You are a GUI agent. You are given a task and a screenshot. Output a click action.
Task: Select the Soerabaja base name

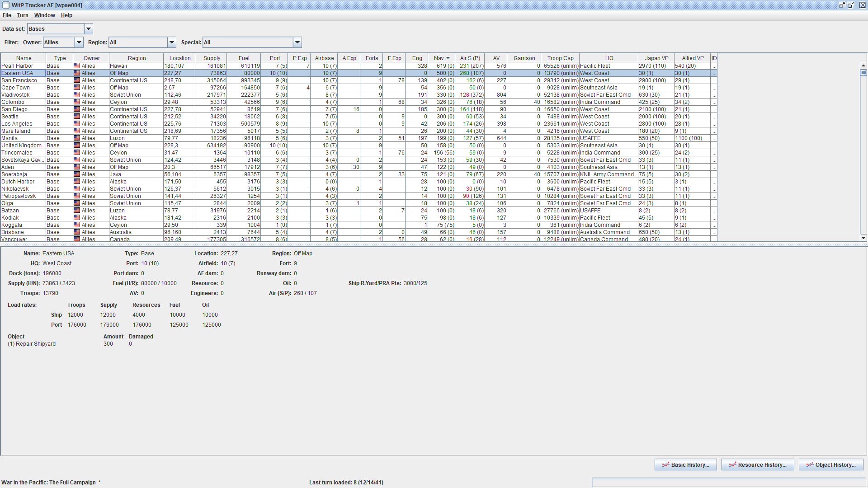click(14, 174)
